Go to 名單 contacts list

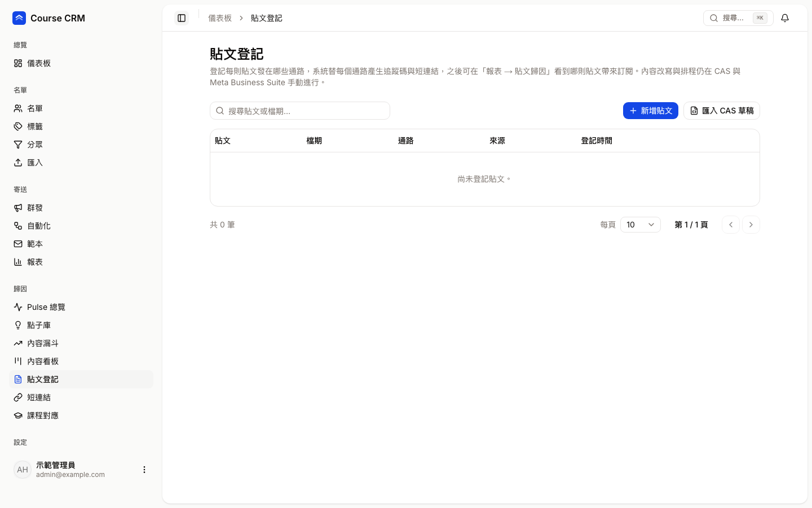tap(81, 108)
